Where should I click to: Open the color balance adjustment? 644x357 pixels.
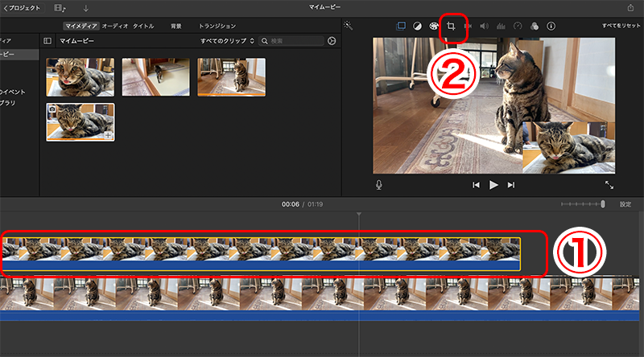tap(417, 26)
